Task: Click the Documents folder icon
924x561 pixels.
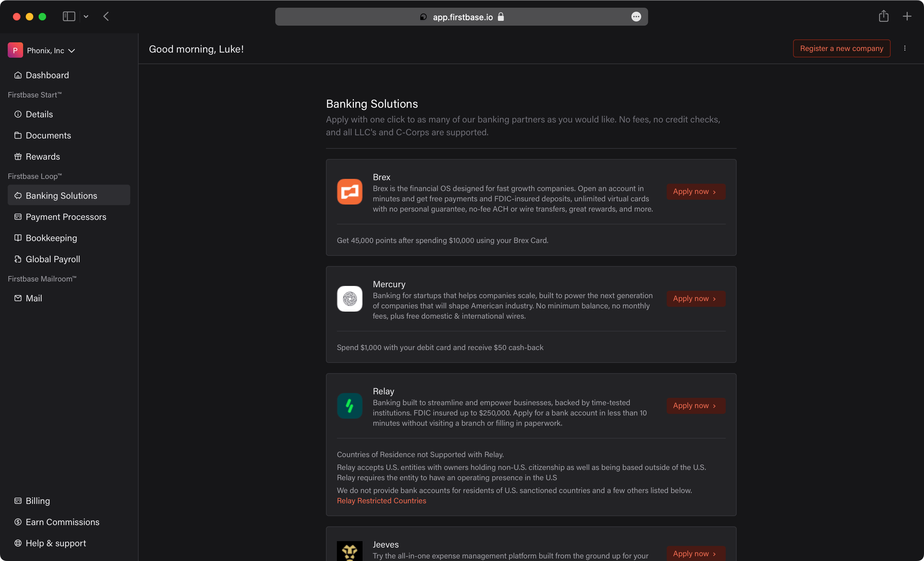Action: click(x=18, y=135)
